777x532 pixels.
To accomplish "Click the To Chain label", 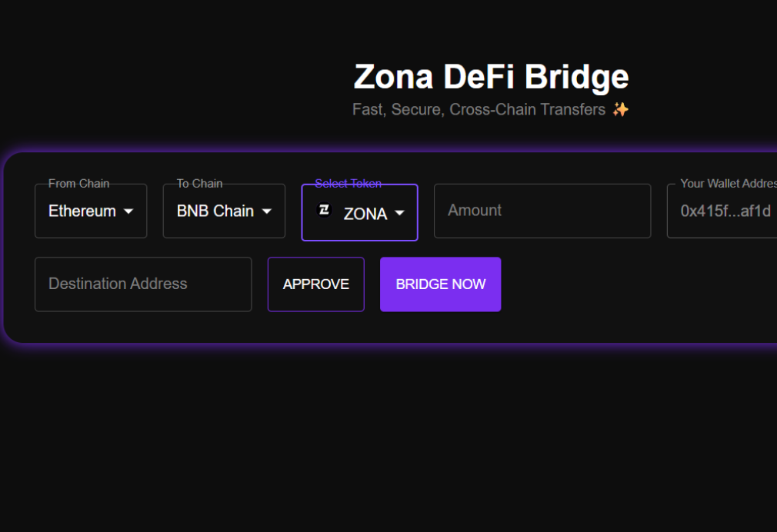I will point(200,183).
